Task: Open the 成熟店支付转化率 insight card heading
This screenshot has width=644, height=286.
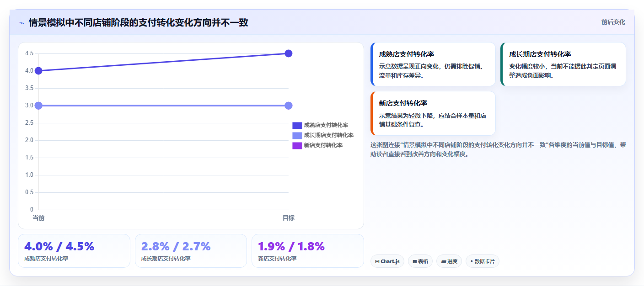Action: click(407, 54)
